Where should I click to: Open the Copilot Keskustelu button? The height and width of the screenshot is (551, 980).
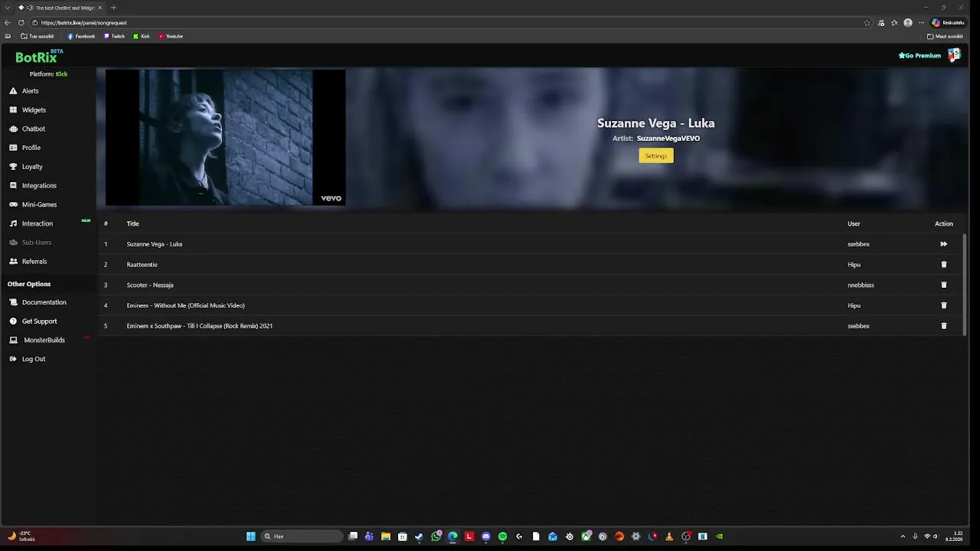949,23
